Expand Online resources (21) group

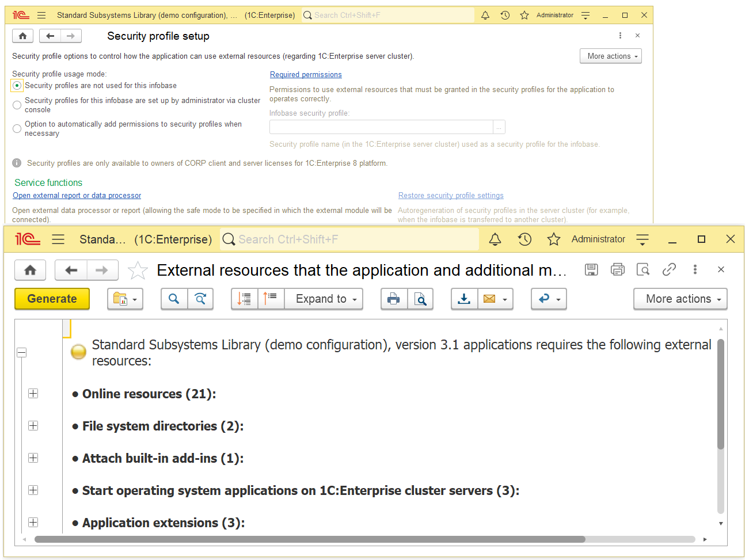[x=33, y=394]
